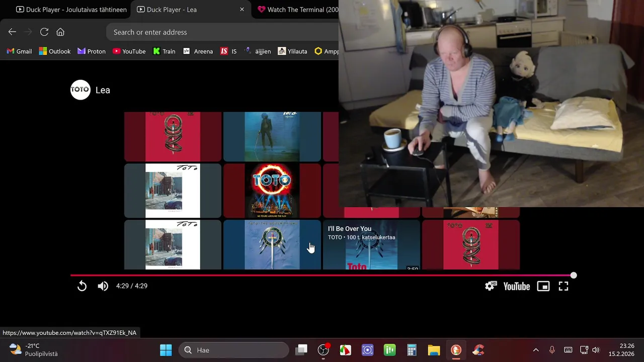The height and width of the screenshot is (362, 644).
Task: Switch to Watch The Terminal tab
Action: click(297, 10)
